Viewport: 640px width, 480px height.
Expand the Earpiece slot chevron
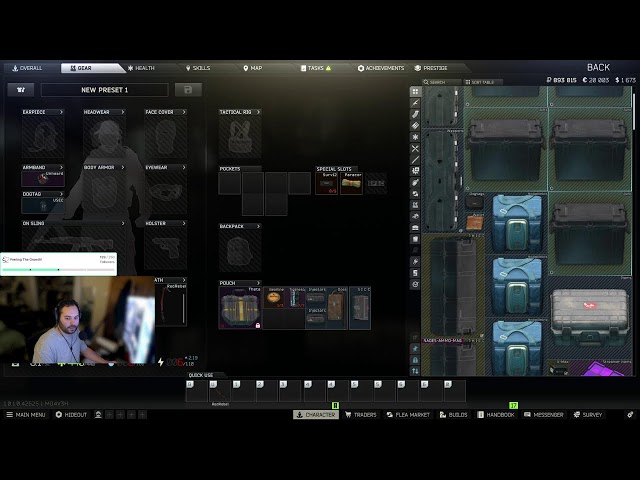[x=61, y=112]
